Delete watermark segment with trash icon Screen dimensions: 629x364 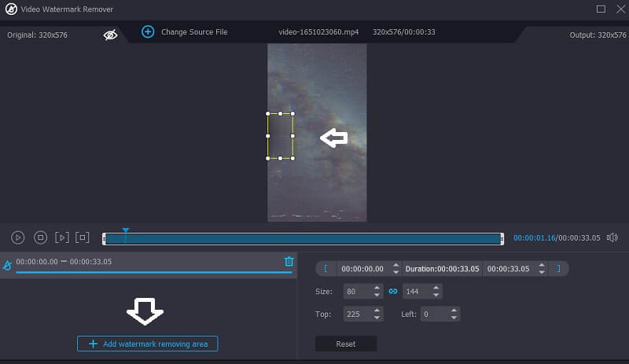pyautogui.click(x=289, y=262)
